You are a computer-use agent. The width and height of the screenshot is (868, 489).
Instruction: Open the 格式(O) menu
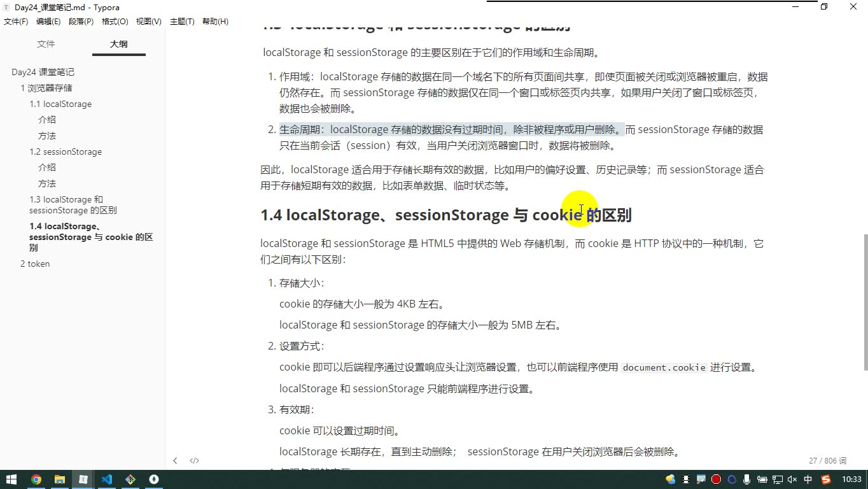pyautogui.click(x=115, y=22)
